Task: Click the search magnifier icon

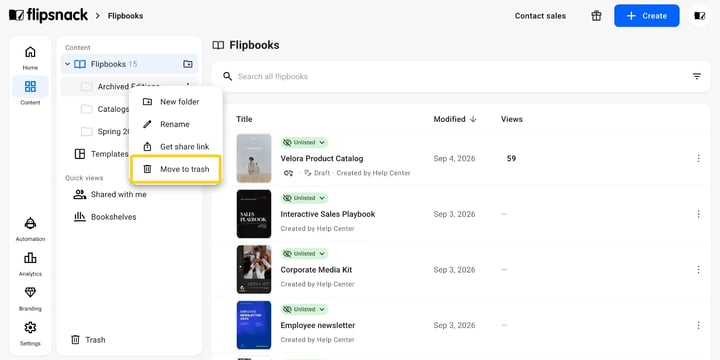Action: point(227,76)
